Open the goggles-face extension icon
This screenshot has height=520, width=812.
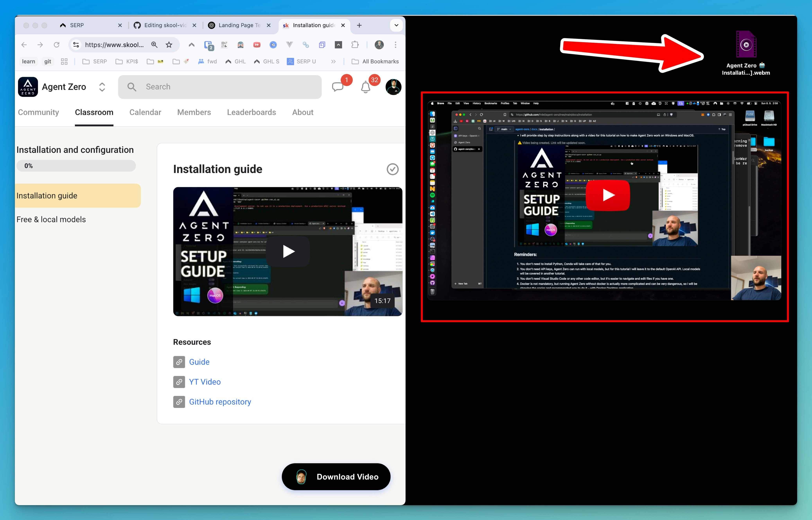coord(241,45)
